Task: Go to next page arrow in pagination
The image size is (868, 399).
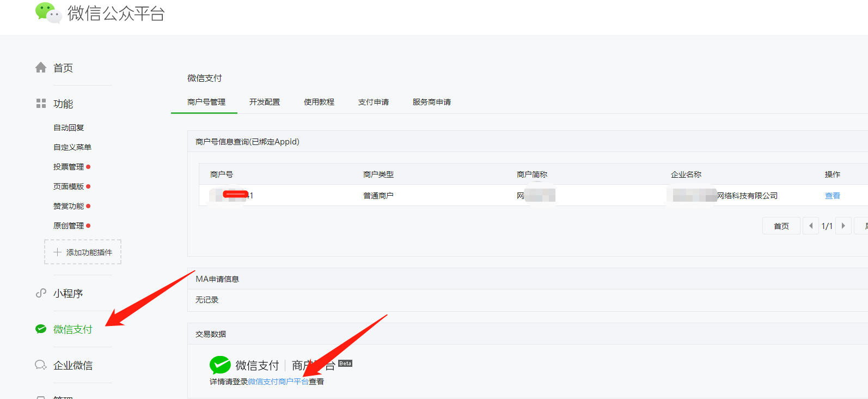Action: click(843, 226)
